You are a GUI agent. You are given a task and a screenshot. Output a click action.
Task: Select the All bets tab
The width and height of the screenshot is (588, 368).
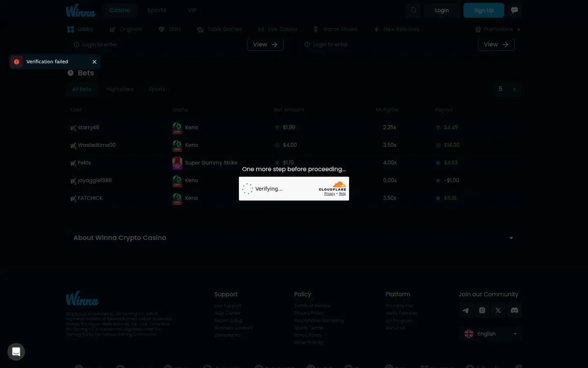pyautogui.click(x=82, y=89)
